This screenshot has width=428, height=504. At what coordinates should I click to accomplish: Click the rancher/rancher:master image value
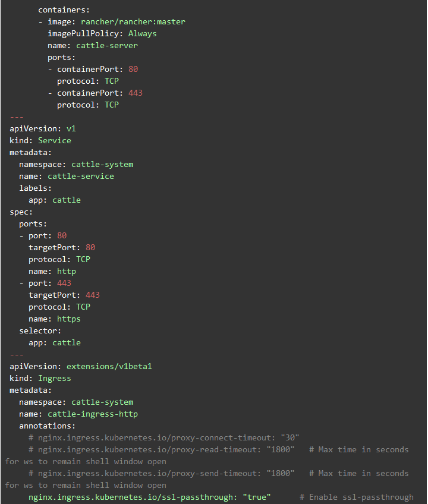[x=133, y=21]
